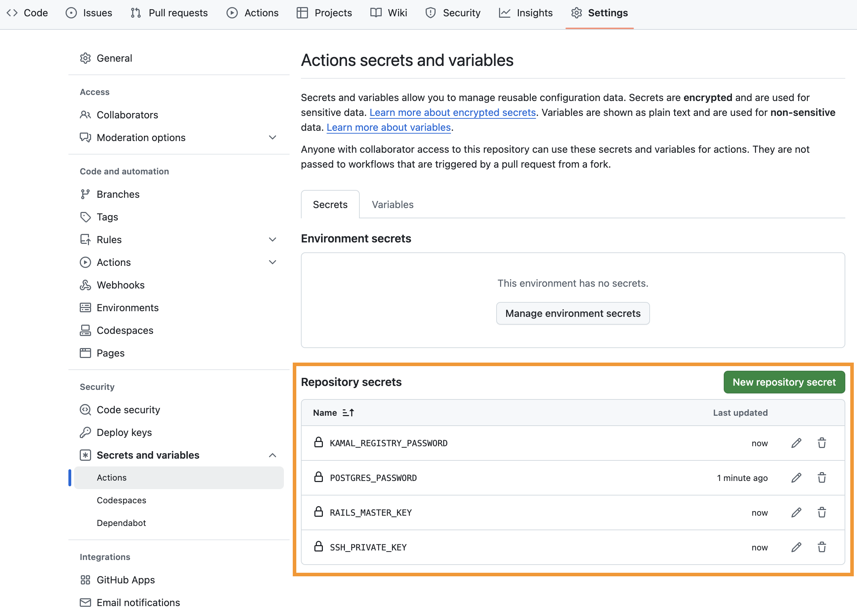This screenshot has height=616, width=857.
Task: Expand the Moderation options chevron
Action: [x=273, y=138]
